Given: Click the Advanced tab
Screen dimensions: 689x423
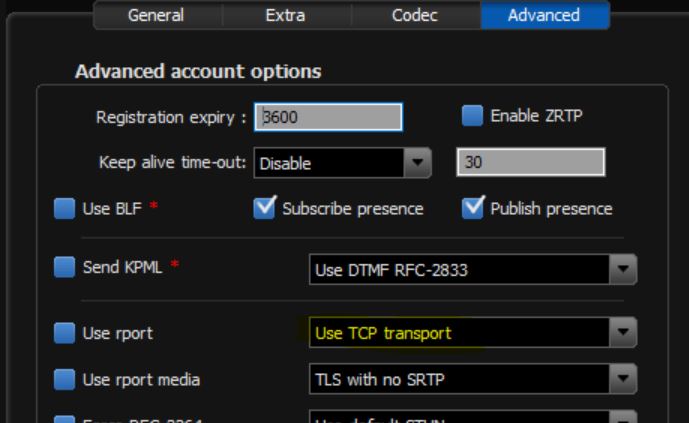Looking at the screenshot, I should [544, 15].
